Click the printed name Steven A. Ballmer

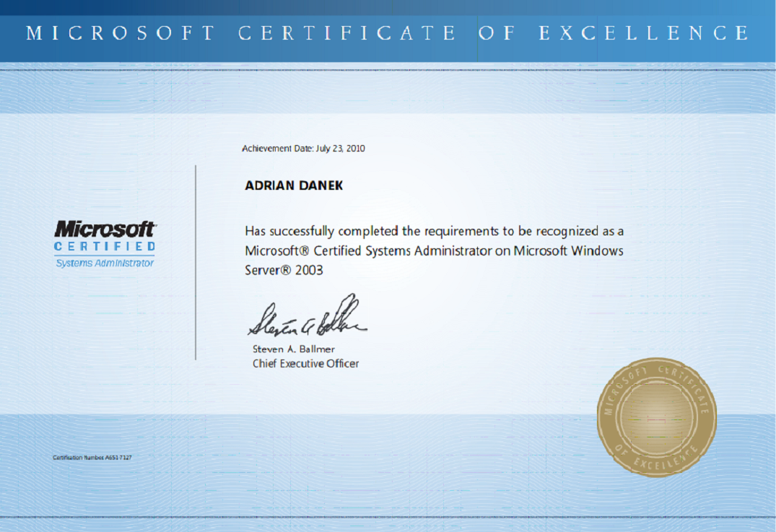[293, 349]
